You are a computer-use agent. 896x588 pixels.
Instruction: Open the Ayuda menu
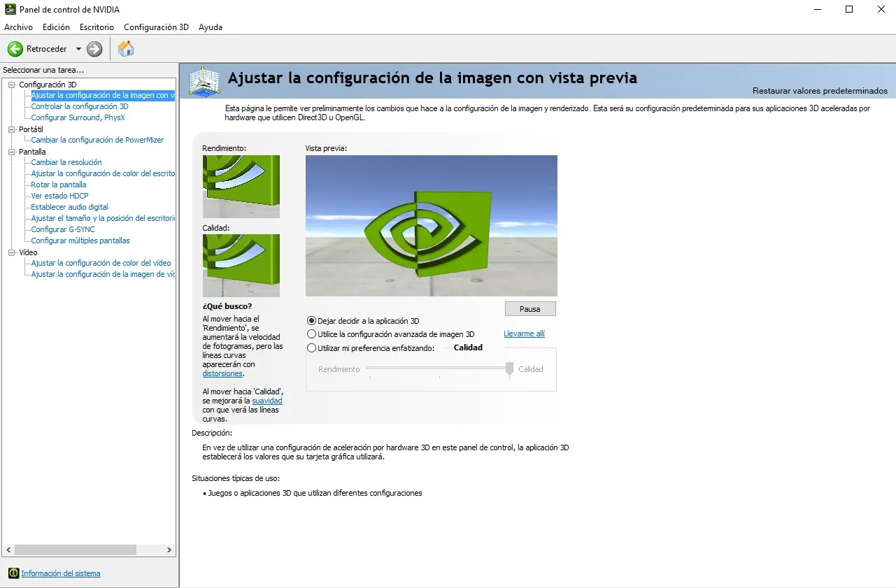pos(211,27)
